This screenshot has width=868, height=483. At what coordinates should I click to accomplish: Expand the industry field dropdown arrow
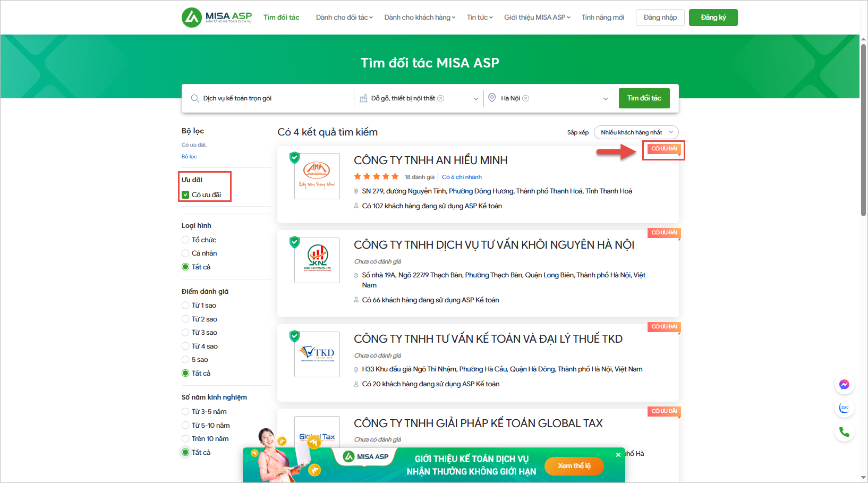pyautogui.click(x=476, y=99)
